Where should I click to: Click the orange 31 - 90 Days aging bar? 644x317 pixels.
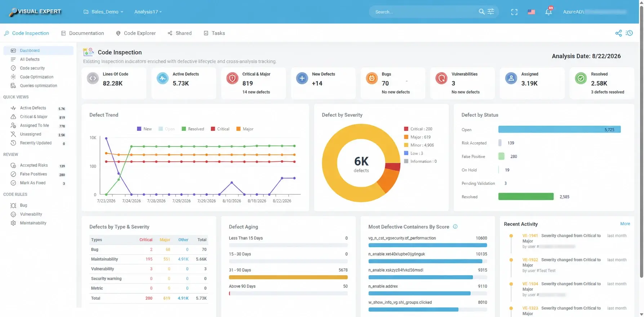point(288,277)
